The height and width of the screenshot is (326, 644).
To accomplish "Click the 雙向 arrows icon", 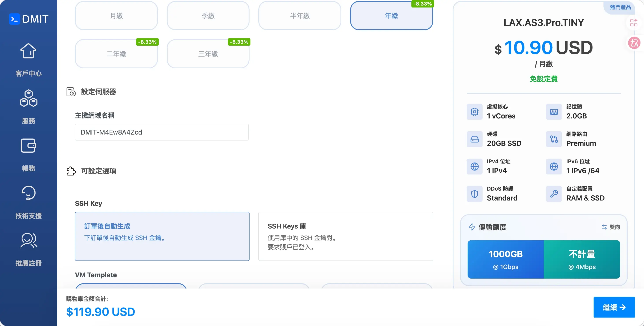I will (604, 227).
